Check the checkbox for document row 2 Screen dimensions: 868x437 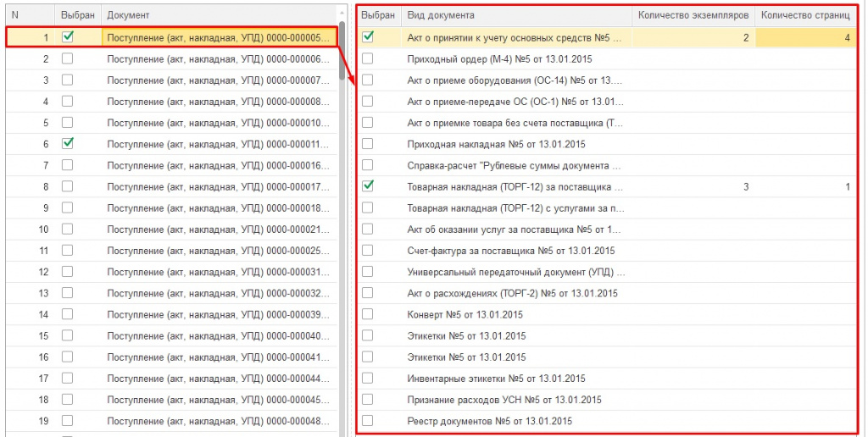[x=68, y=58]
